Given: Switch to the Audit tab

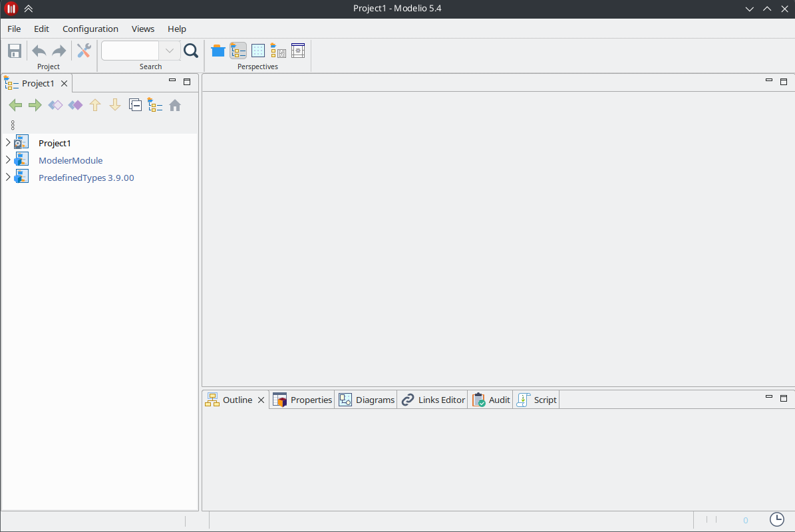Looking at the screenshot, I should tap(491, 400).
